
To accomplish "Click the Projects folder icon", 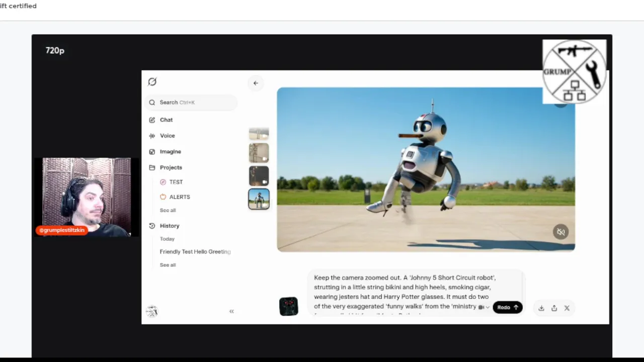I will 152,167.
